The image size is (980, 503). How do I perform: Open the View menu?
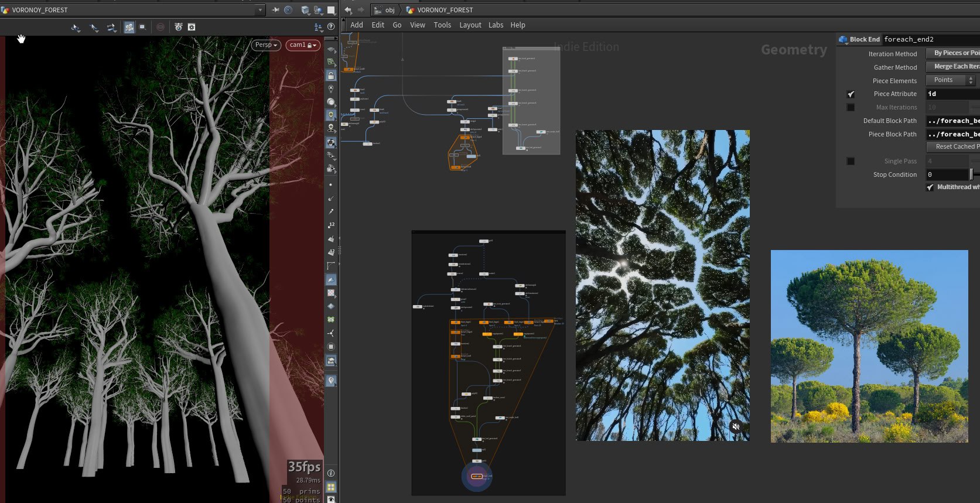coord(418,25)
